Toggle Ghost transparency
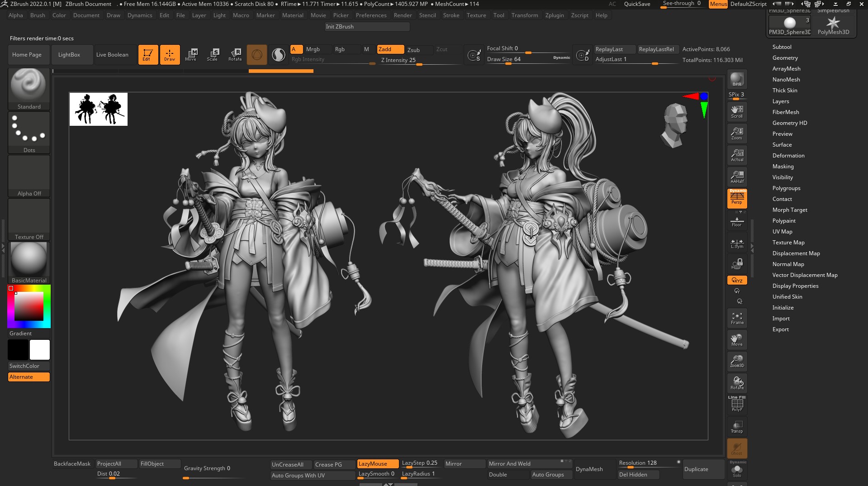This screenshot has height=486, width=868. [x=737, y=448]
